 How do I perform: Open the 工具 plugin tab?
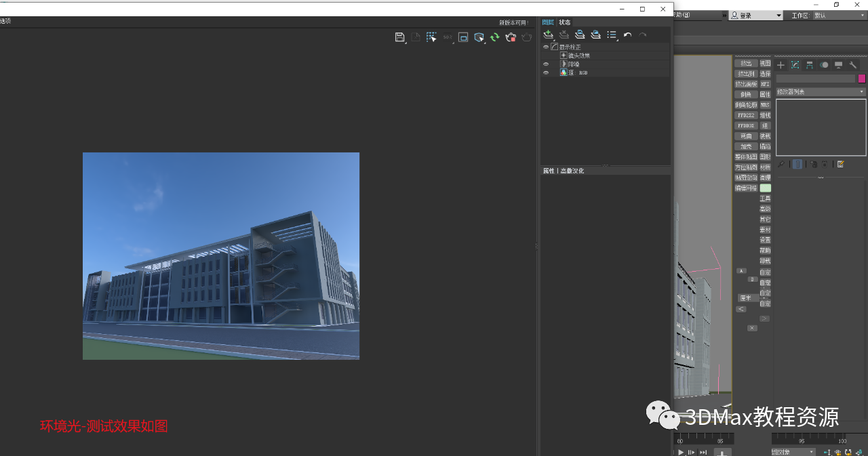pyautogui.click(x=766, y=199)
